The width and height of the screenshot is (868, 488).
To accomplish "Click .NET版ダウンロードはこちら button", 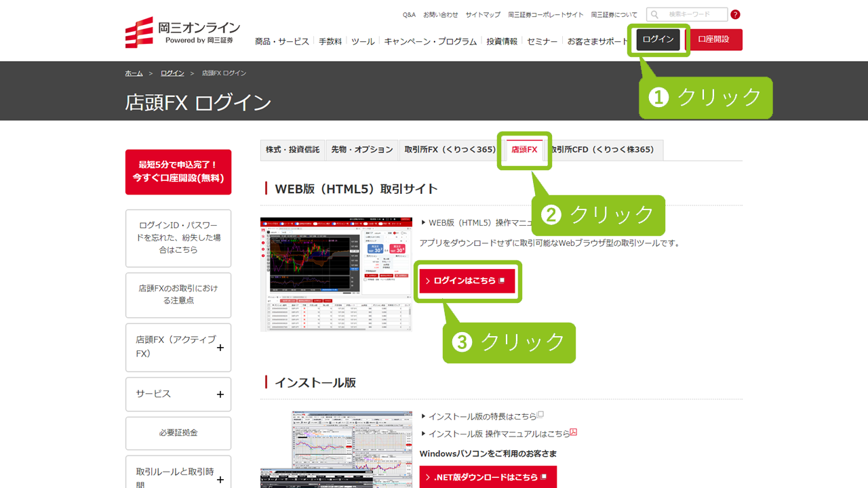I will (x=488, y=477).
